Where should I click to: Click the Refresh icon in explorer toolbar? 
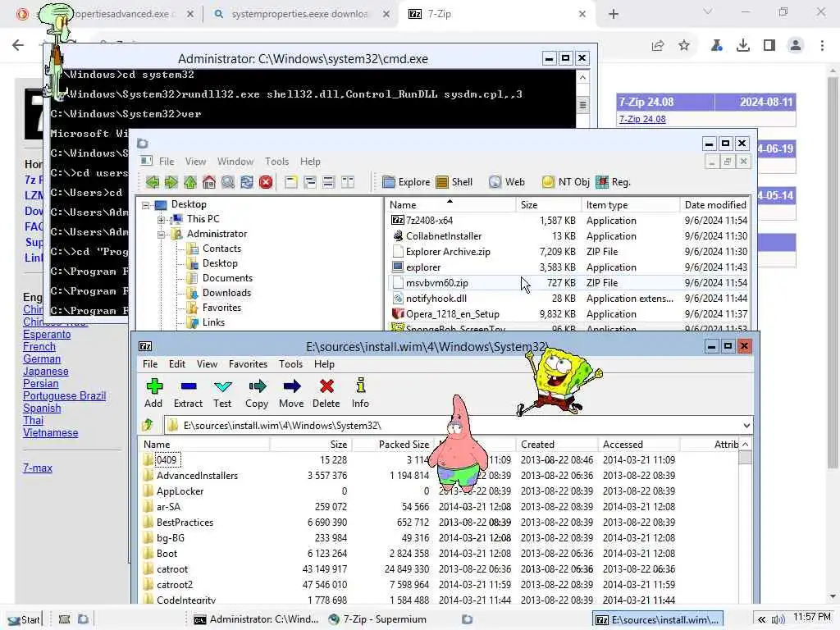pos(246,182)
